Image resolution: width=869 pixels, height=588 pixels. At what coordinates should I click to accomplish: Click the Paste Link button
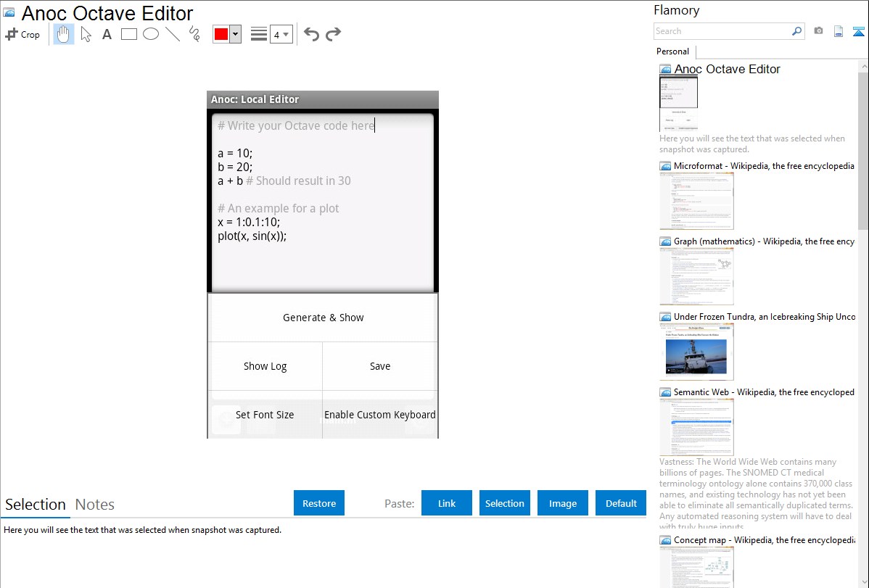pyautogui.click(x=447, y=503)
